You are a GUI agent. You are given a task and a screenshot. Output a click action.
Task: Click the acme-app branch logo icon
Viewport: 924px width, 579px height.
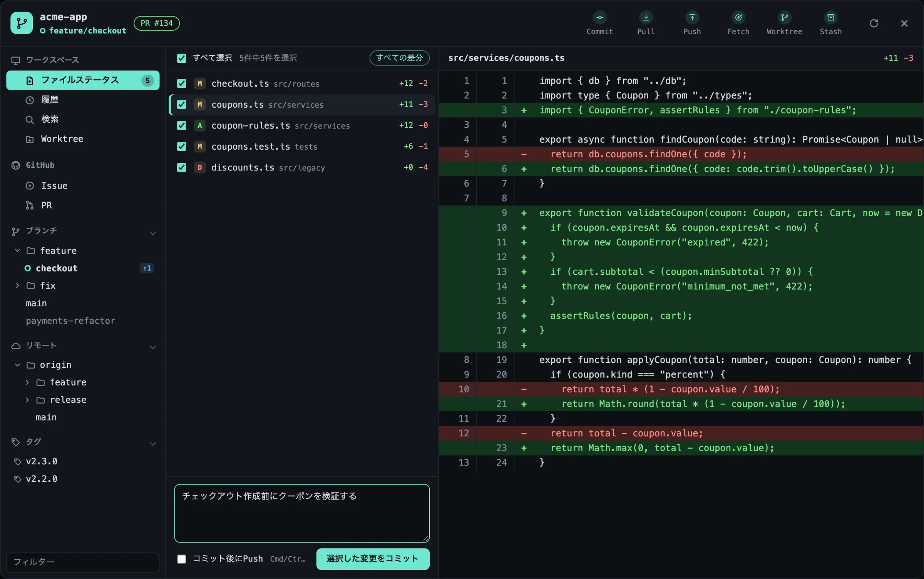[x=22, y=23]
